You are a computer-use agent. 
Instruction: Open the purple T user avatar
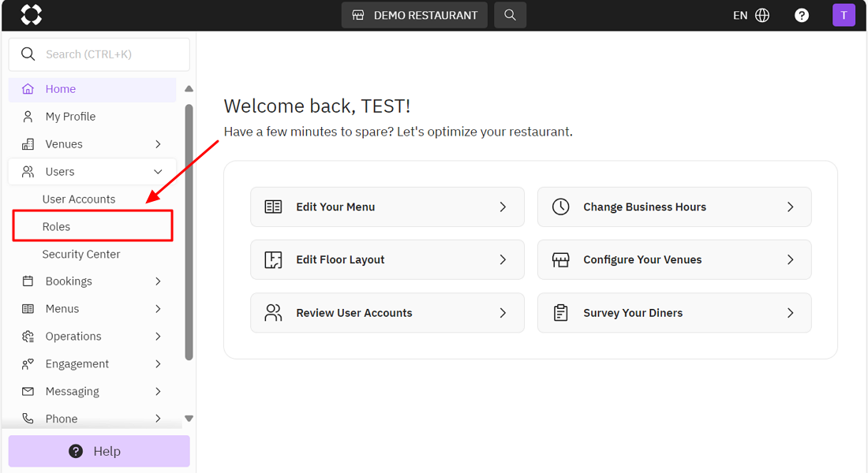844,15
